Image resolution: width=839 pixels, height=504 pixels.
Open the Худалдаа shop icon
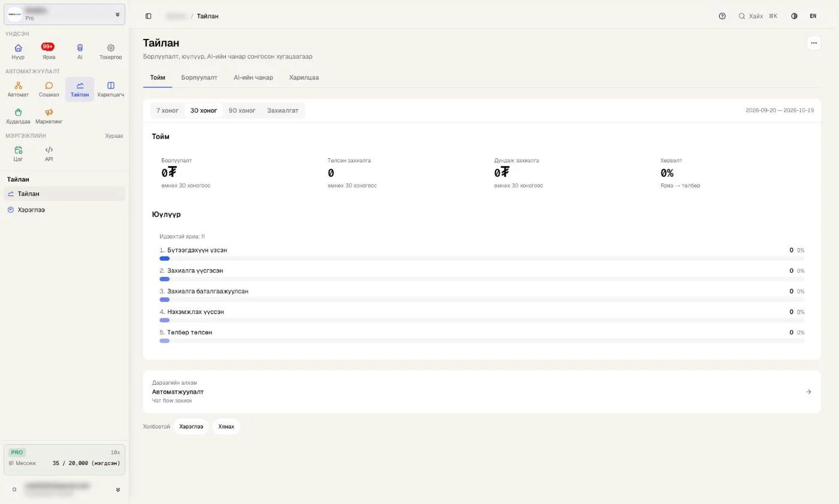pyautogui.click(x=18, y=116)
